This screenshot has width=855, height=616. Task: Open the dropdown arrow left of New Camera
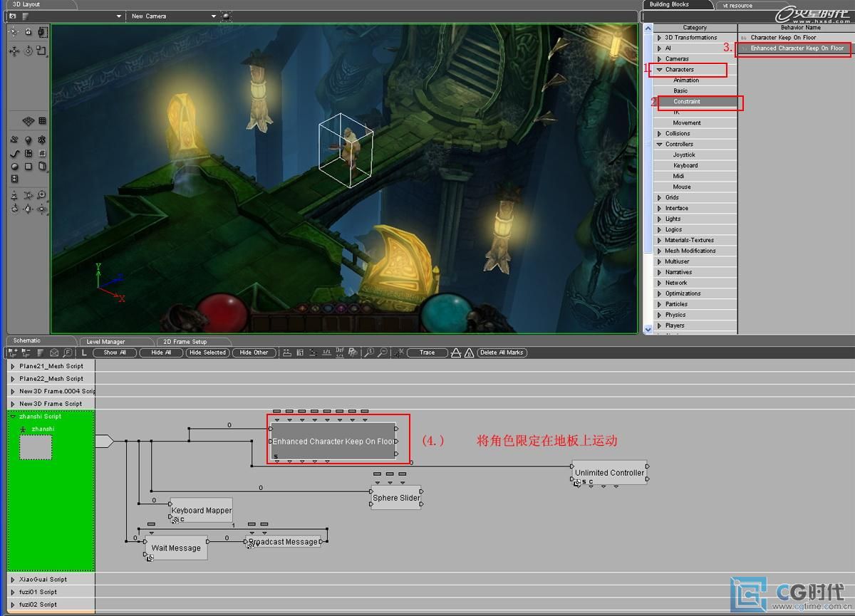[119, 16]
